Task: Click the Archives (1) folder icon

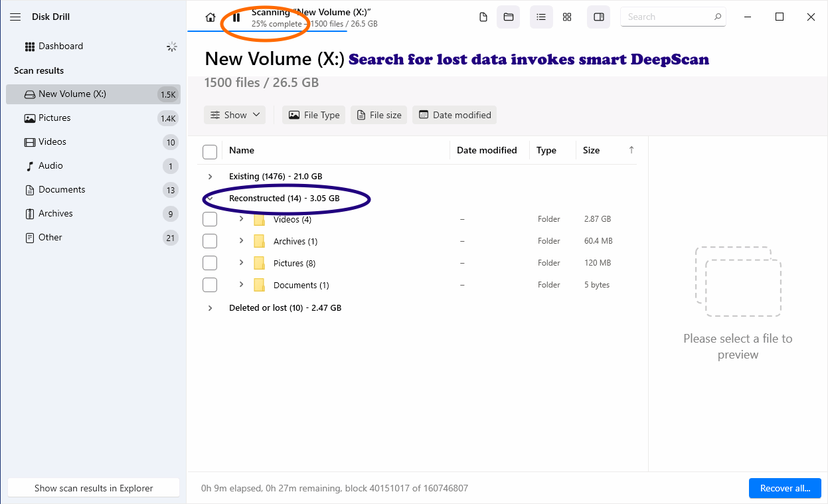Action: (x=260, y=241)
